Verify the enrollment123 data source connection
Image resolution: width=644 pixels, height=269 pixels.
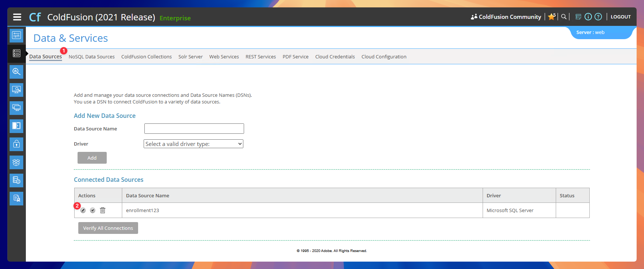coord(93,210)
